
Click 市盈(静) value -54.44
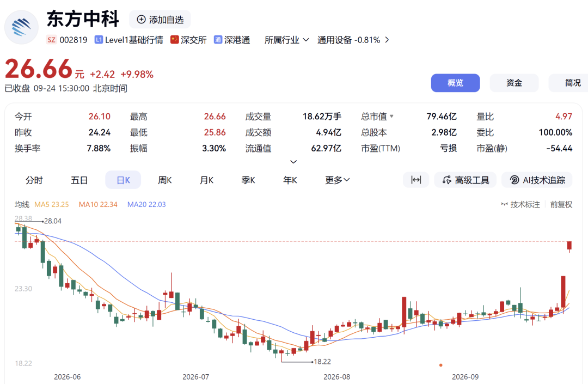559,149
